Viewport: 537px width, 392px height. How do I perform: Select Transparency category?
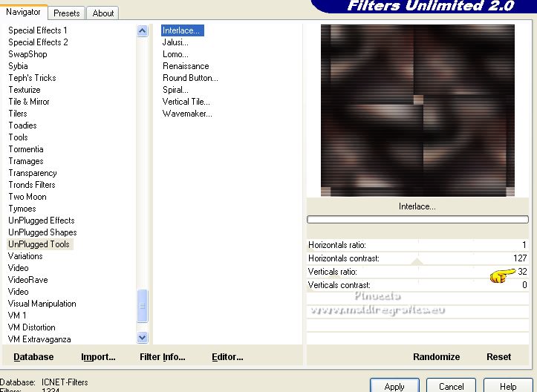pyautogui.click(x=33, y=173)
